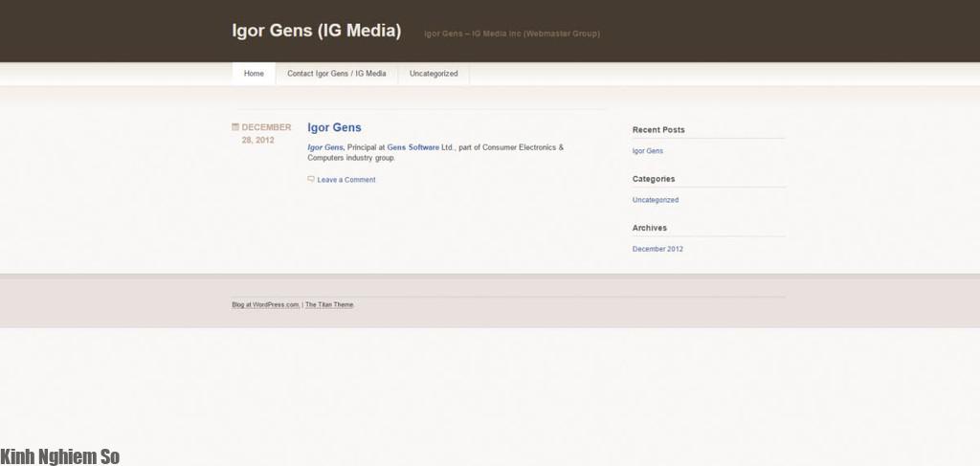Click the Archives heading
The width and height of the screenshot is (980, 466).
[x=650, y=228]
